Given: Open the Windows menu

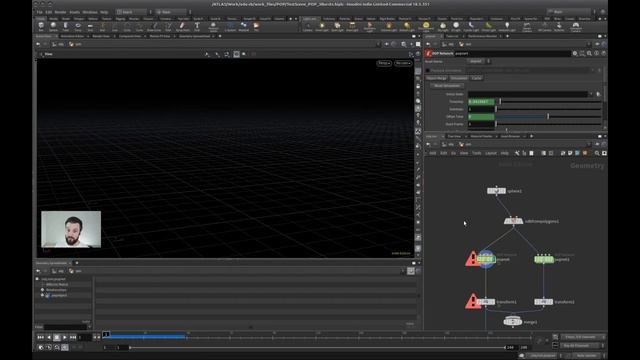Looking at the screenshot, I should 90,12.
